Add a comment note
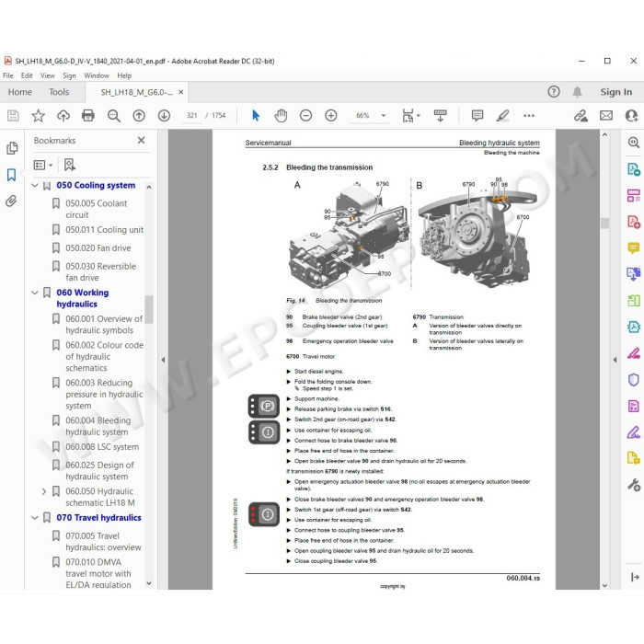644x644 pixels. point(477,116)
